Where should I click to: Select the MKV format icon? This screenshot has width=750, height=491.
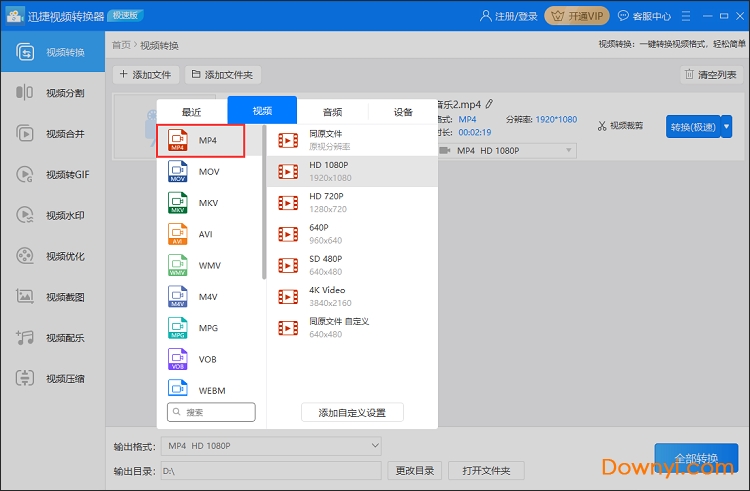click(177, 203)
